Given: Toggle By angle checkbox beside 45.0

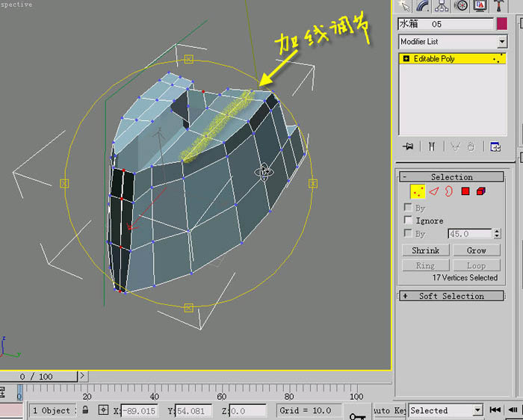Looking at the screenshot, I should pos(408,233).
